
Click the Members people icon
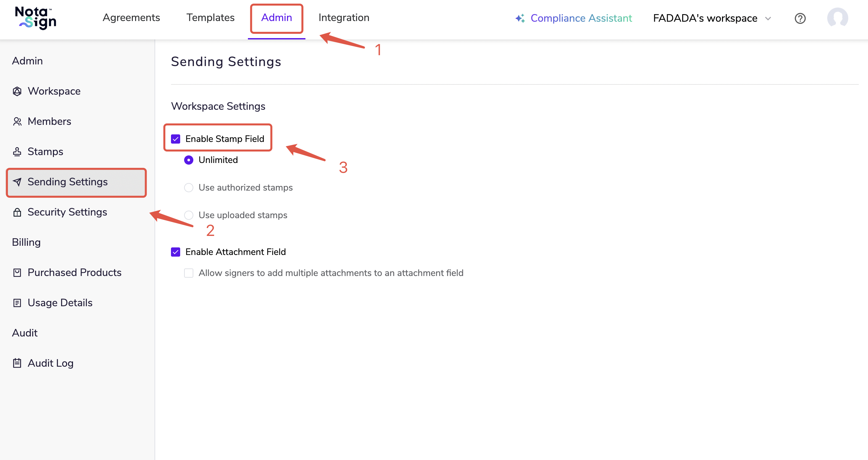[17, 122]
